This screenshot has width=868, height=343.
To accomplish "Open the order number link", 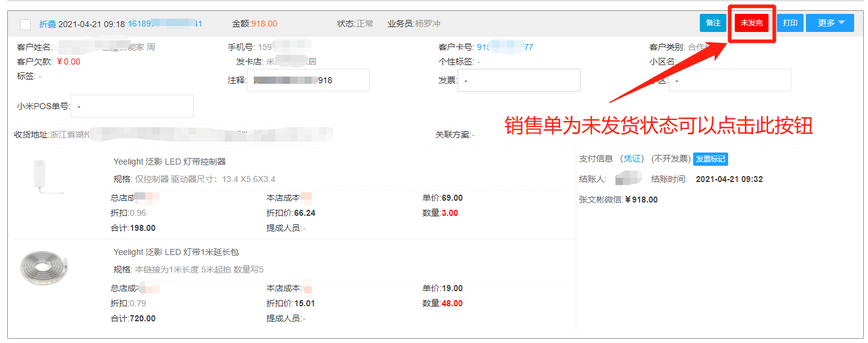I will 165,24.
